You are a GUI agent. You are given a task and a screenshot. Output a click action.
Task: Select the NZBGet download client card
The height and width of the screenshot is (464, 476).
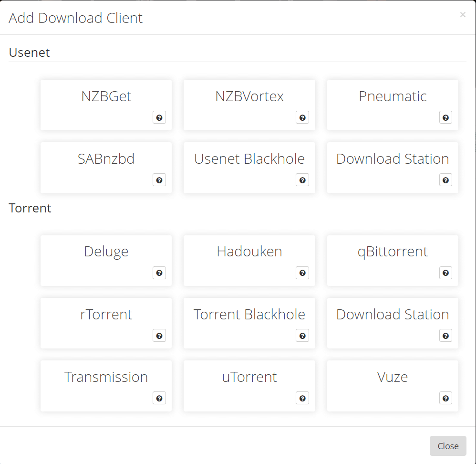click(106, 105)
